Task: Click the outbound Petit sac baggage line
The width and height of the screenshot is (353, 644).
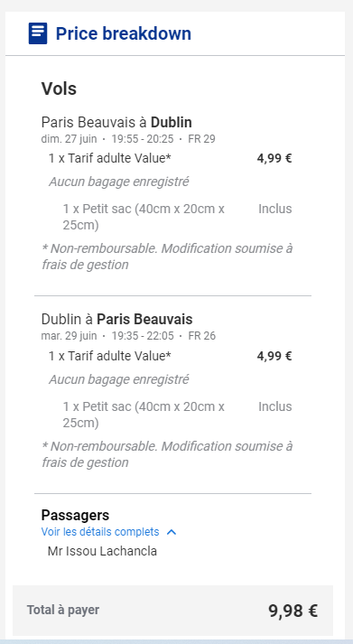Action: (144, 218)
